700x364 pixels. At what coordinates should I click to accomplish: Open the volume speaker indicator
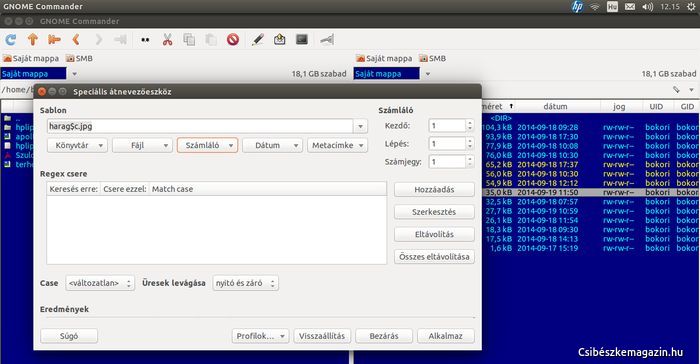click(x=647, y=7)
